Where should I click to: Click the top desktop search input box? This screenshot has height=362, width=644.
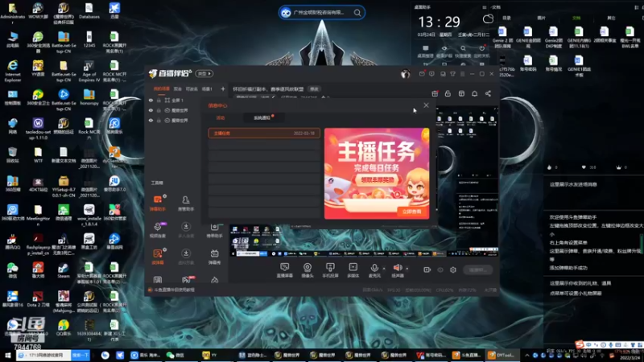[x=321, y=13]
